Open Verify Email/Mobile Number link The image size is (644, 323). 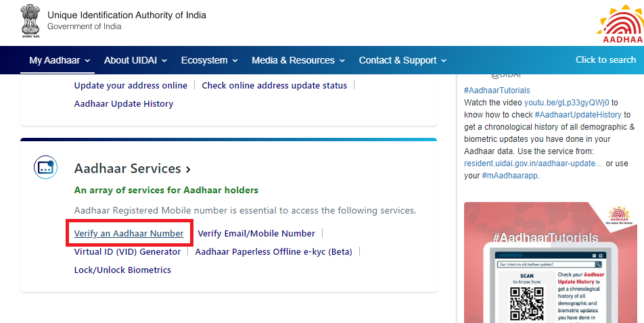pos(256,234)
